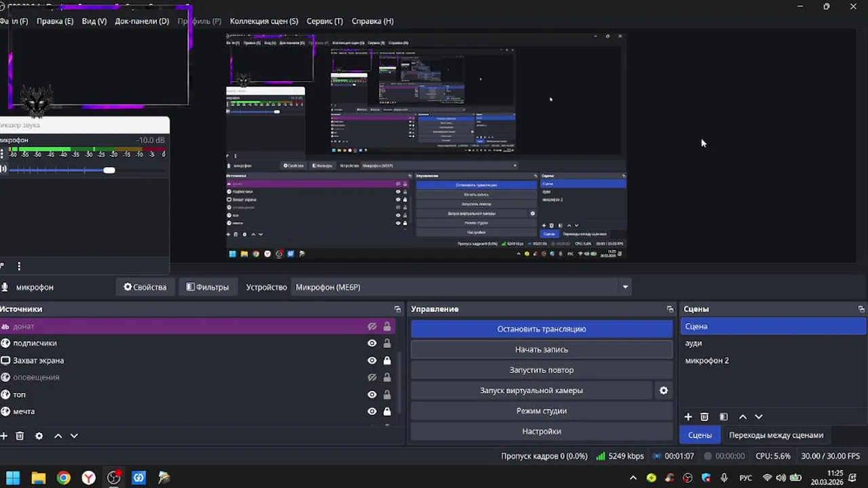868x488 pixels.
Task: Toggle lock on подписчики source
Action: (x=387, y=343)
